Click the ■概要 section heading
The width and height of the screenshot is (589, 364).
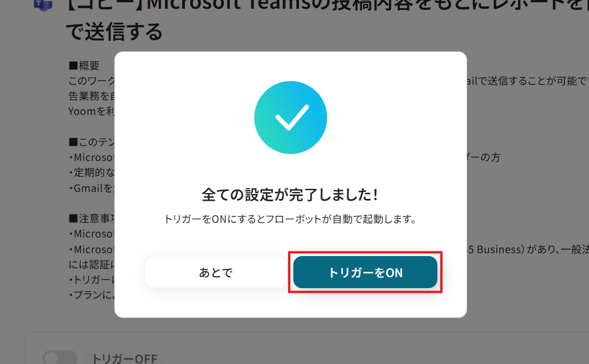84,66
